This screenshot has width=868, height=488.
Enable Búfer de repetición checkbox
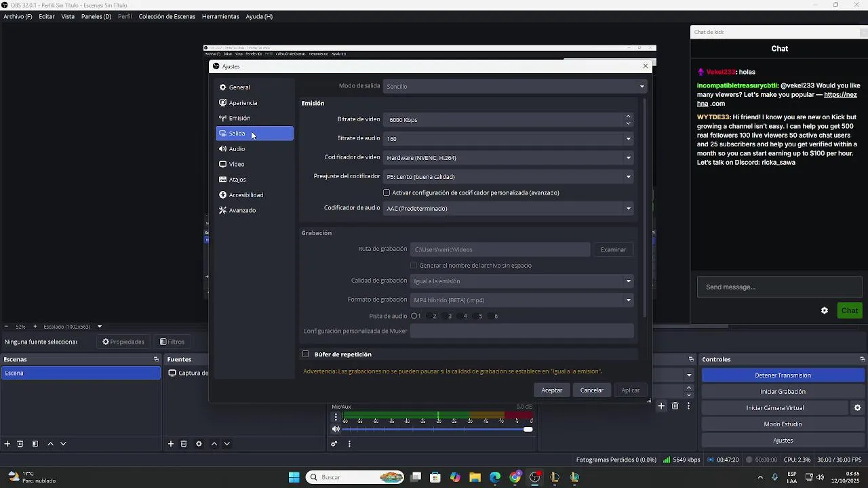306,354
